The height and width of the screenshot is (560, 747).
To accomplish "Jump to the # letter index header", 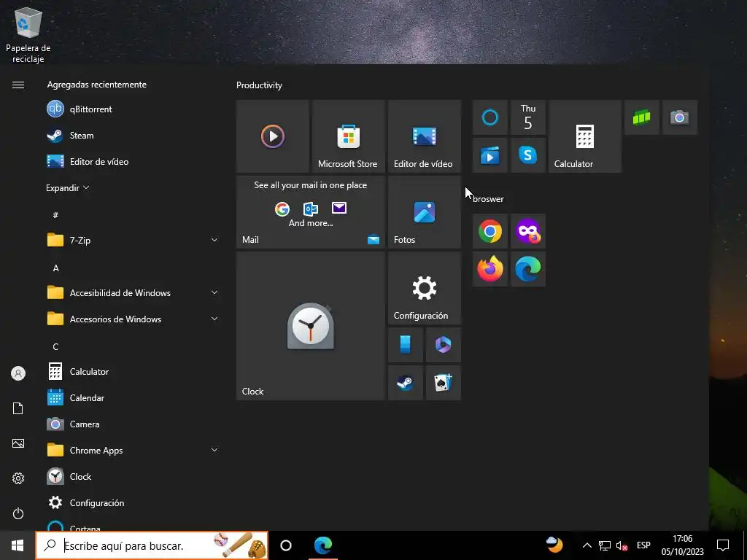I will coord(55,215).
